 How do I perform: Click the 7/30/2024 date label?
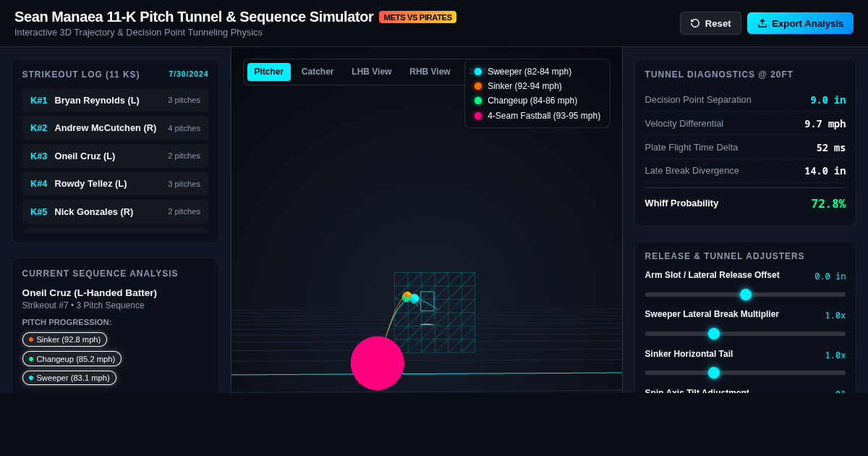pyautogui.click(x=189, y=75)
